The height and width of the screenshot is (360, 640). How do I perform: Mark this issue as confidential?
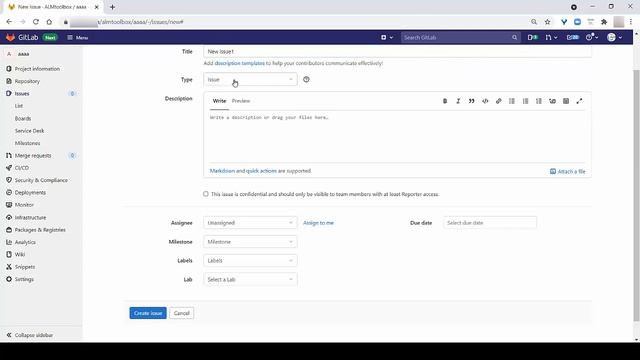(x=206, y=194)
